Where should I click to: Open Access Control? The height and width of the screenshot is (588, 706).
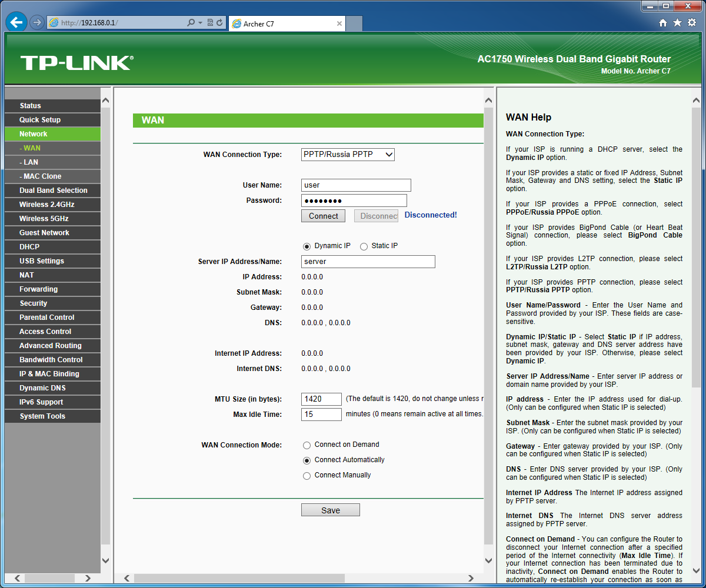[x=52, y=332]
